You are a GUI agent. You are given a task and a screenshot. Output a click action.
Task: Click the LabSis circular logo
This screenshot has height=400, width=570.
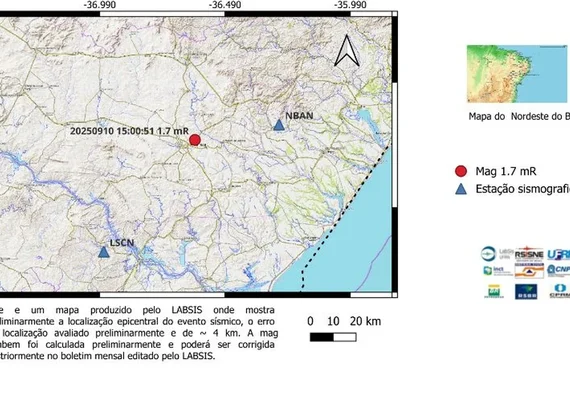[488, 253]
